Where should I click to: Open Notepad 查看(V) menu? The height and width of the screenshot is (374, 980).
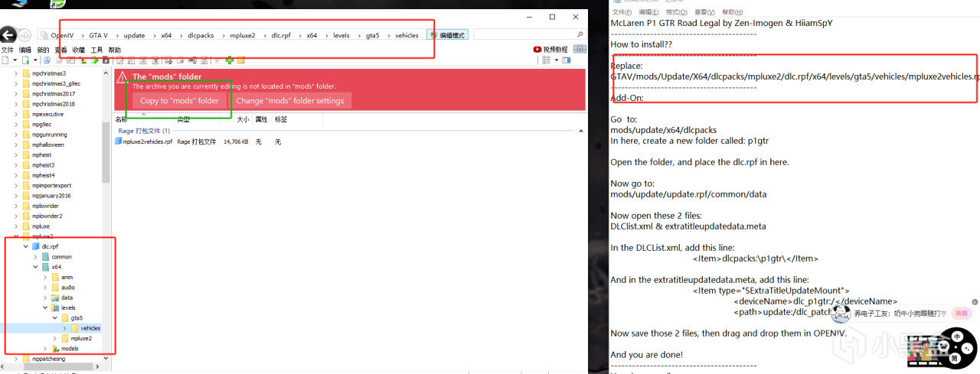705,12
